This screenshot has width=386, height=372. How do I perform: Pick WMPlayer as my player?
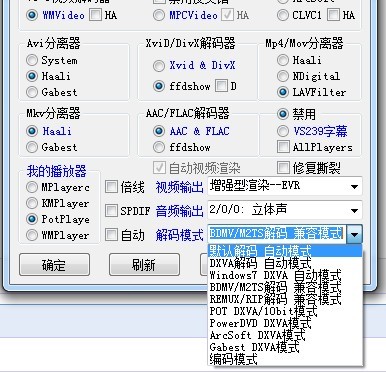tap(32, 235)
